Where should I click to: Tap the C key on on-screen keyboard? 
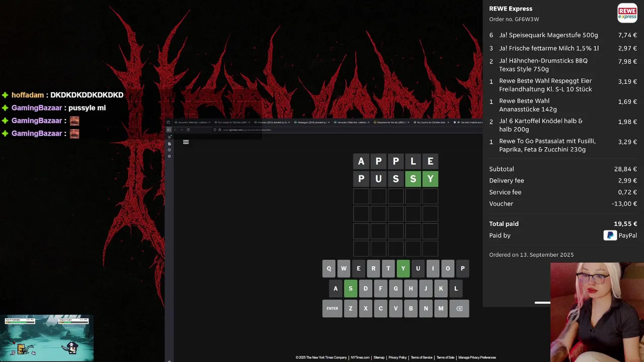coord(381,309)
